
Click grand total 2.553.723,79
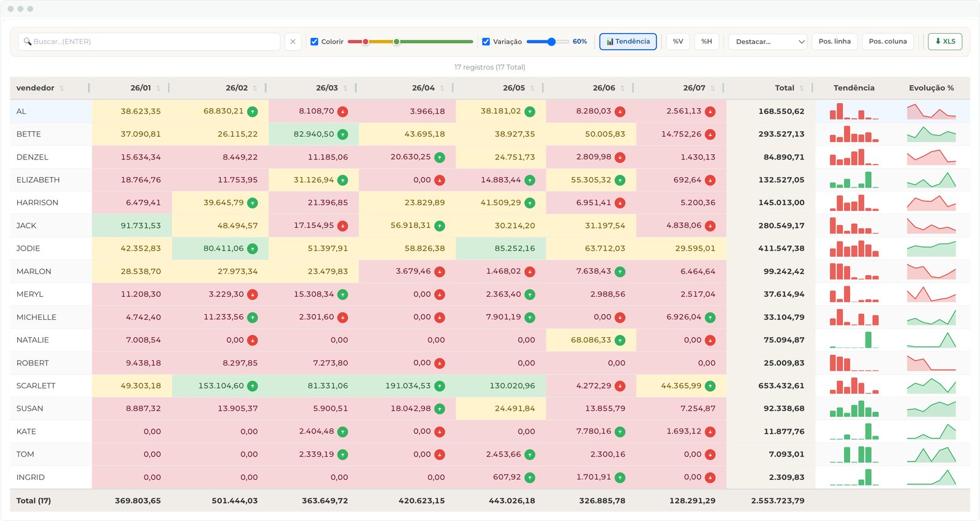tap(778, 501)
